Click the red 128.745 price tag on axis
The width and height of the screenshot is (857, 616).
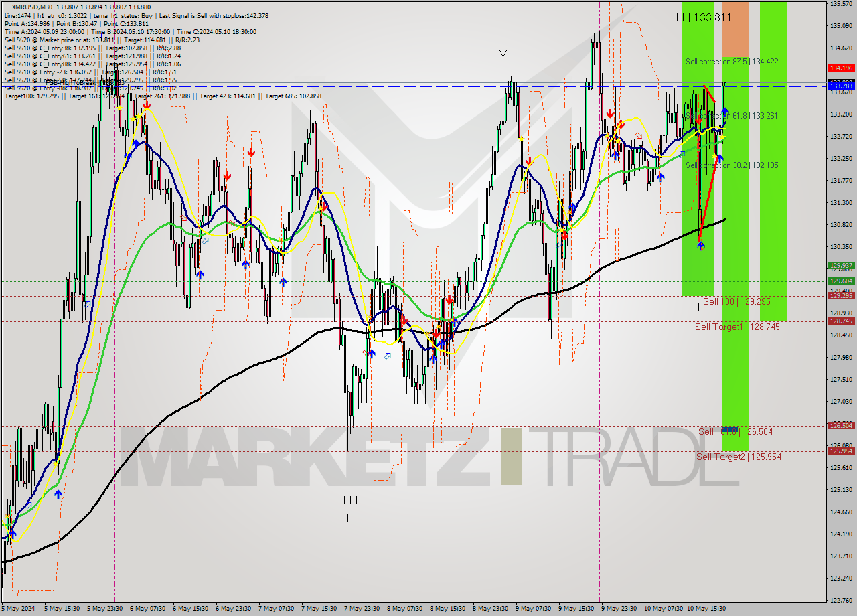click(x=841, y=321)
